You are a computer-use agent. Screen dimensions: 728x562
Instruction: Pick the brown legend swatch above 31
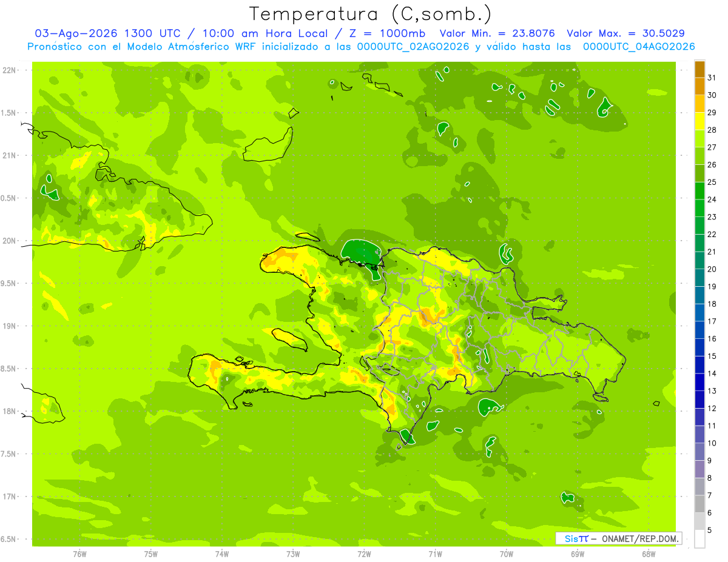(699, 69)
